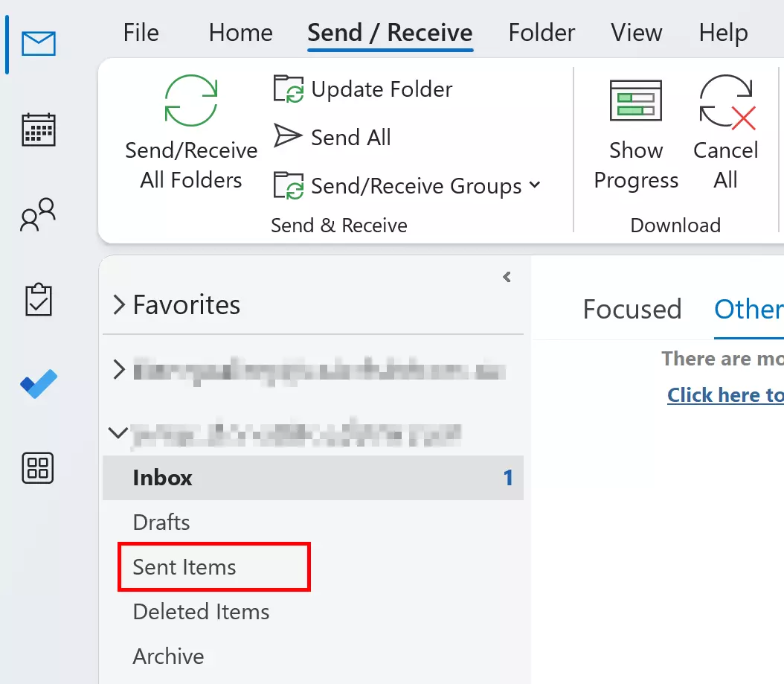
Task: Click the More Apps grid icon
Action: point(37,468)
